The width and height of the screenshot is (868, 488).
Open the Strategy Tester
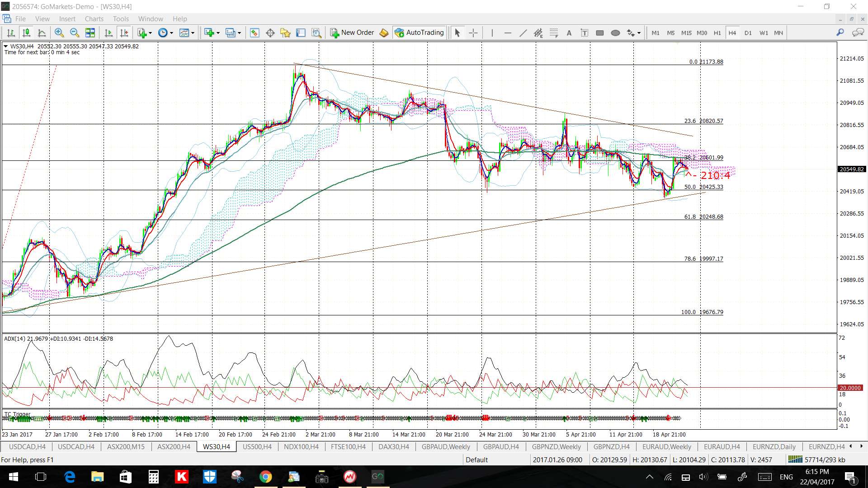316,33
